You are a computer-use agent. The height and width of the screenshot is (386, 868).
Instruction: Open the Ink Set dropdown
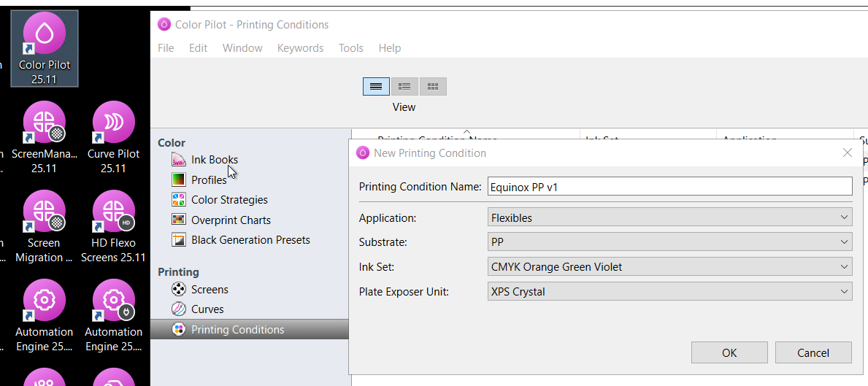point(670,267)
